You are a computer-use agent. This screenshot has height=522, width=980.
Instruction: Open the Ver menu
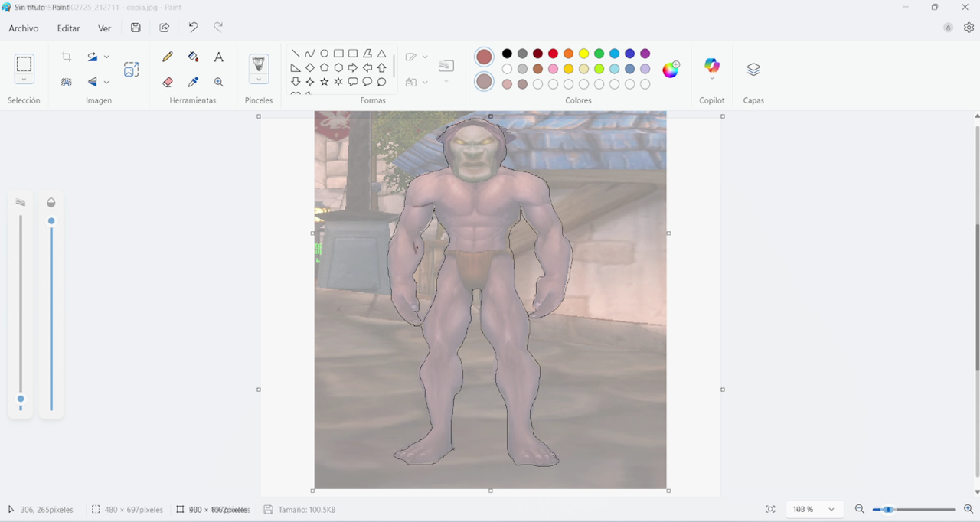click(104, 28)
